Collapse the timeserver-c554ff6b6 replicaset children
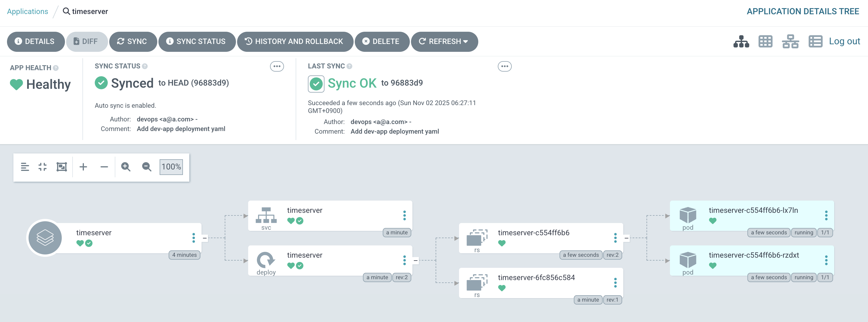The image size is (868, 322). (x=627, y=238)
